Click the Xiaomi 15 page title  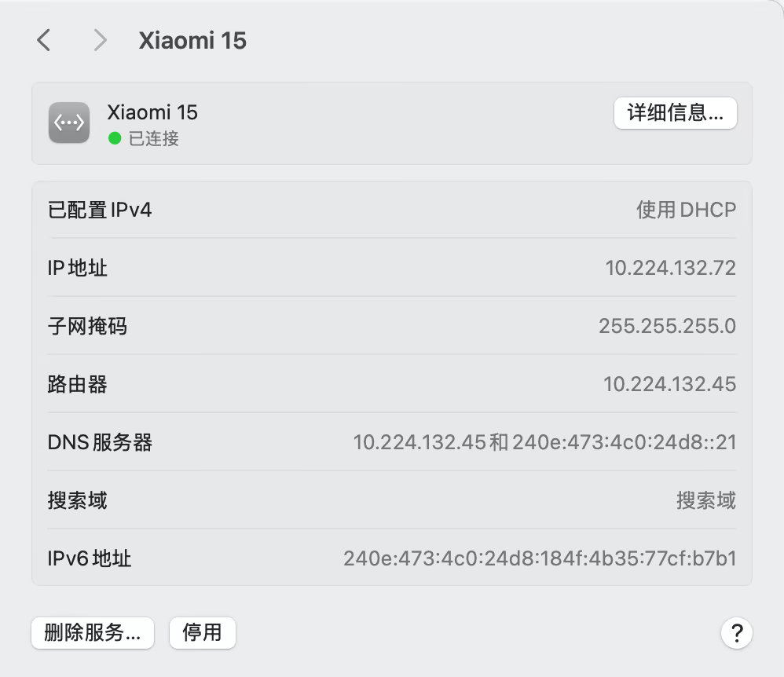tap(192, 41)
